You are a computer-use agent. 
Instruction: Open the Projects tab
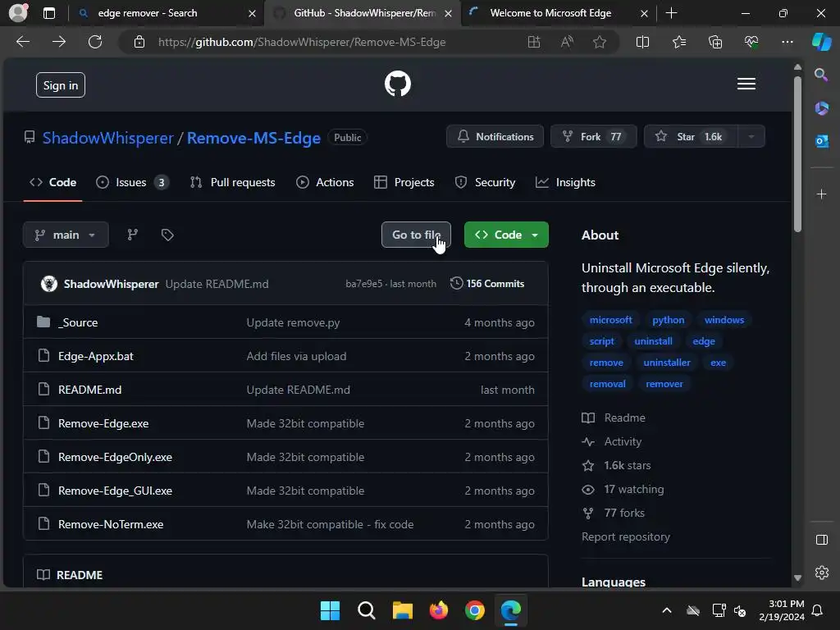point(404,182)
